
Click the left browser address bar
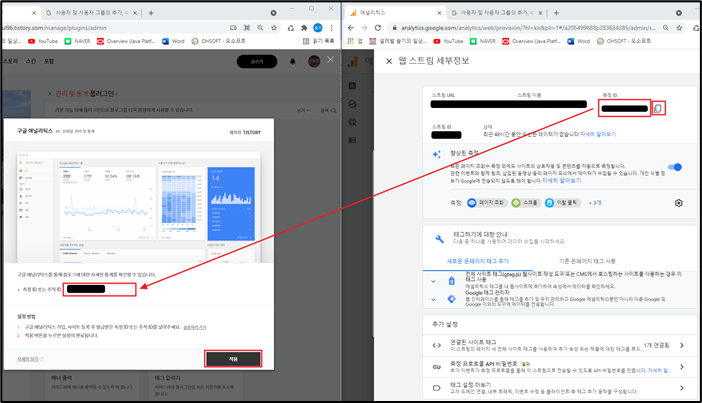[112, 28]
